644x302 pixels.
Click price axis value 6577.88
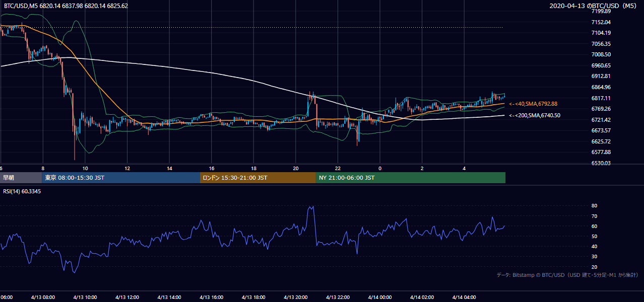coord(601,152)
